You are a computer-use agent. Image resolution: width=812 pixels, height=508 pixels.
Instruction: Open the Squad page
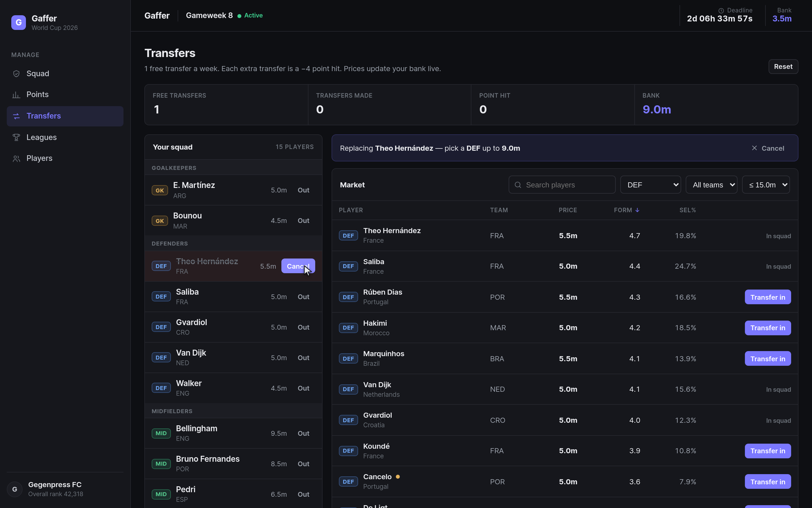tap(65, 74)
